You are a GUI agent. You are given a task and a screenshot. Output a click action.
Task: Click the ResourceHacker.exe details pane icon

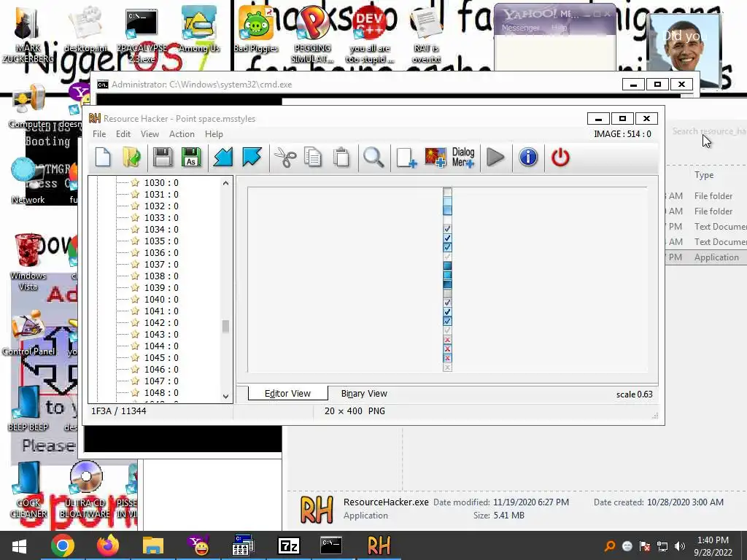[x=317, y=510]
